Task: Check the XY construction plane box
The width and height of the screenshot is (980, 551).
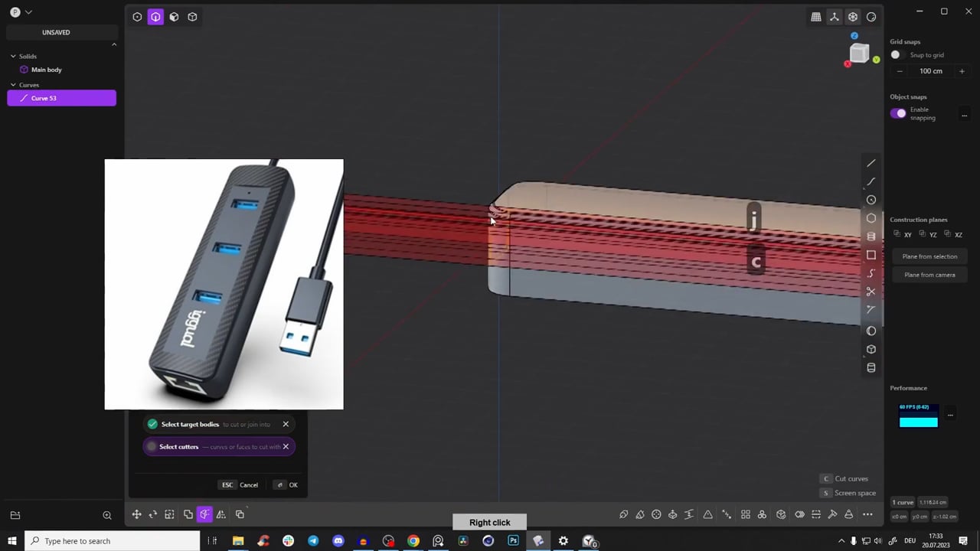Action: pyautogui.click(x=898, y=234)
